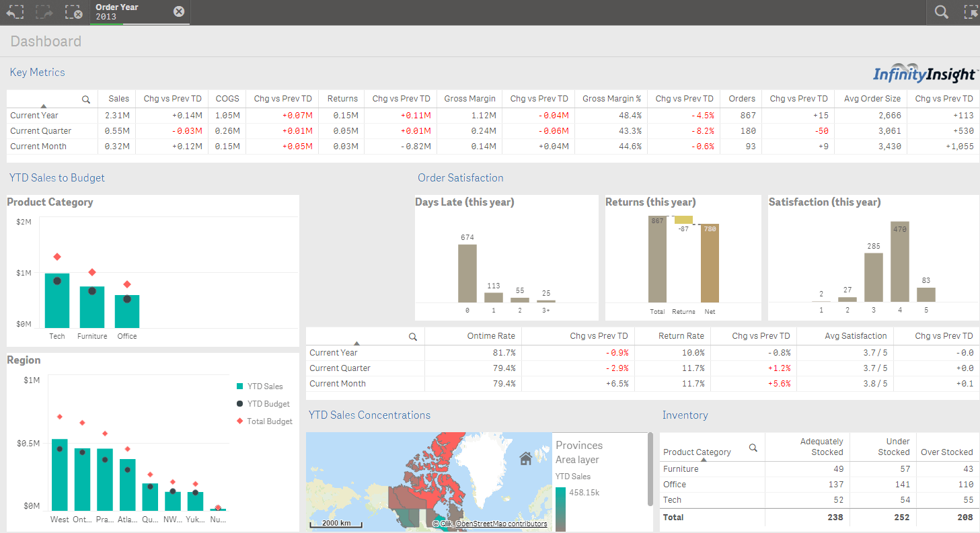This screenshot has height=533, width=980.
Task: Select the Tech bar in Product Category
Action: click(x=57, y=300)
